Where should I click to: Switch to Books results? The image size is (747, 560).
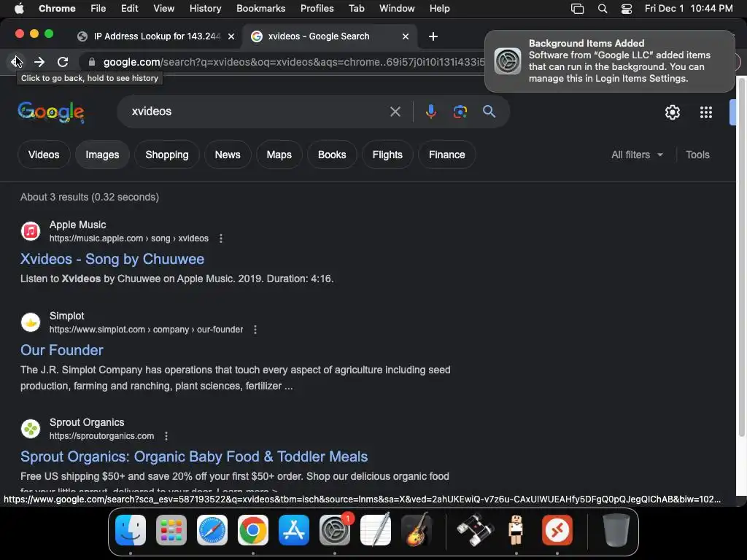click(332, 155)
